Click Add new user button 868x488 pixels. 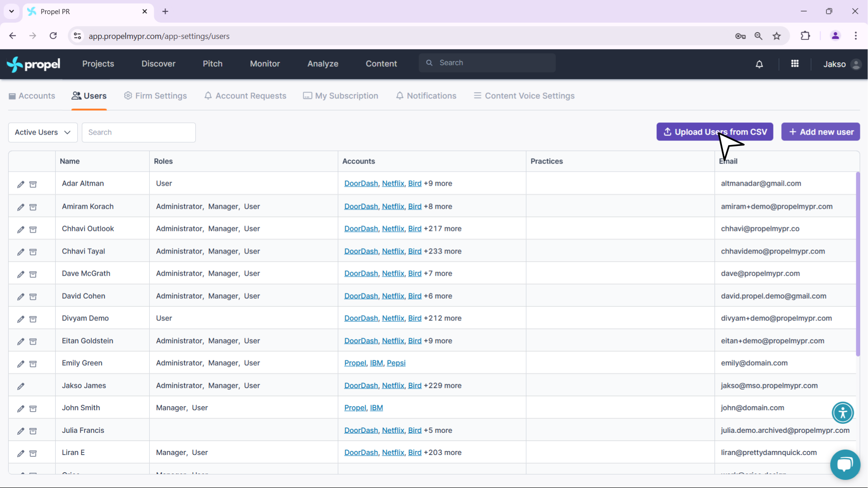click(x=821, y=132)
